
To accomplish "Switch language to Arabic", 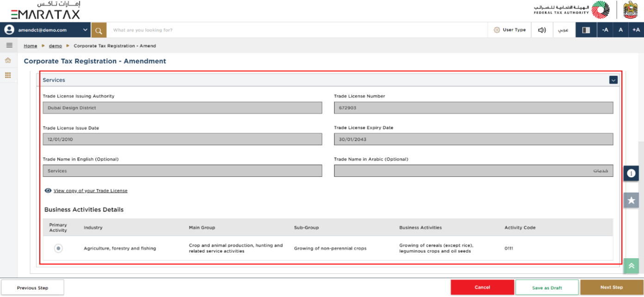I will tap(563, 30).
